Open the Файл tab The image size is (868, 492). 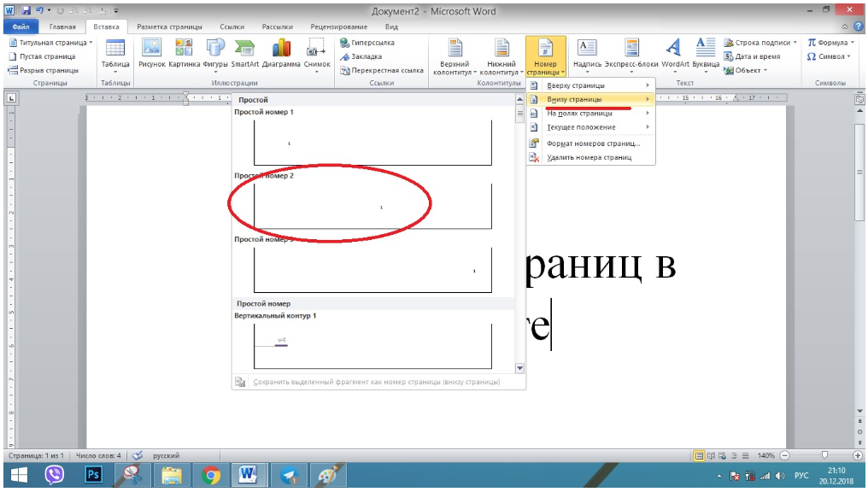click(21, 26)
